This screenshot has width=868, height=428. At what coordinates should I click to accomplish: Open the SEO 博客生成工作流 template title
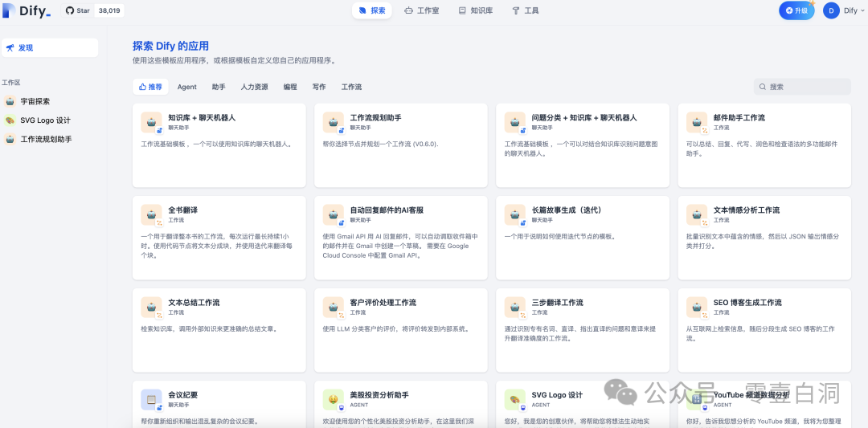[748, 303]
